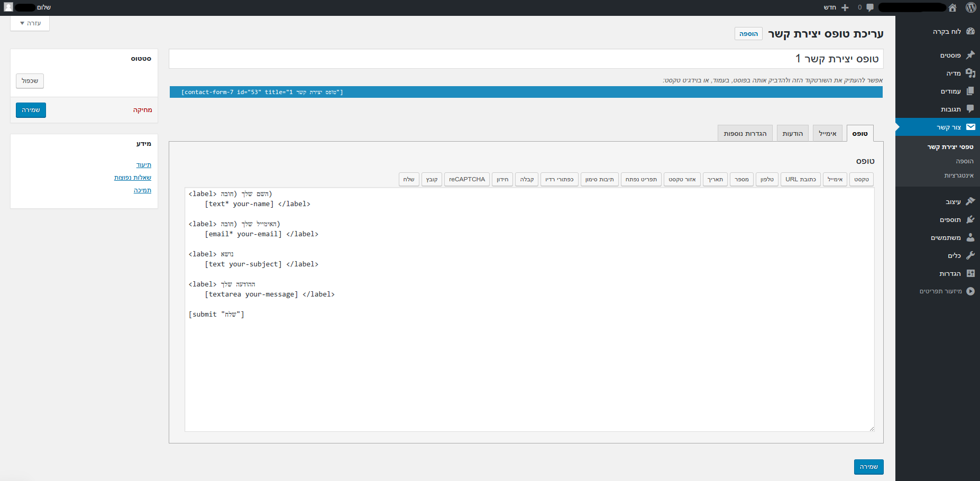Click the Plugins (תוספים) plug icon
The width and height of the screenshot is (980, 481).
(970, 219)
